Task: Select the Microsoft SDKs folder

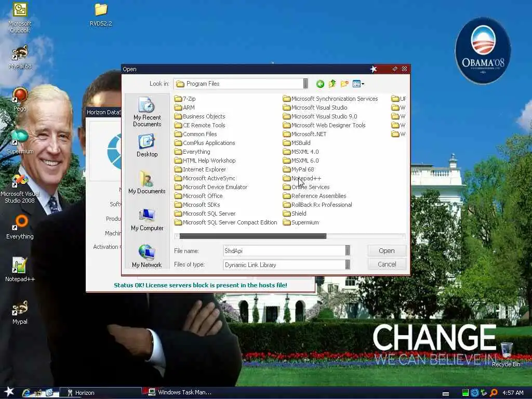Action: point(197,205)
